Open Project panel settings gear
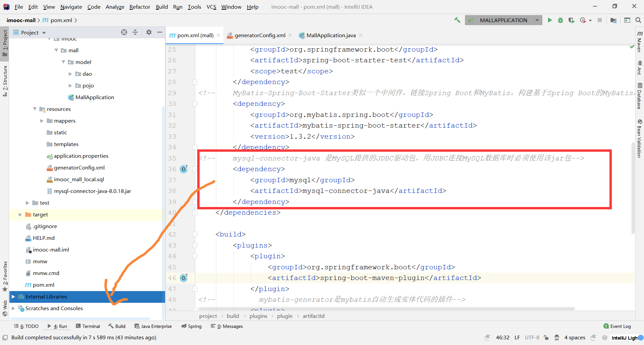This screenshot has width=644, height=345. tap(149, 32)
